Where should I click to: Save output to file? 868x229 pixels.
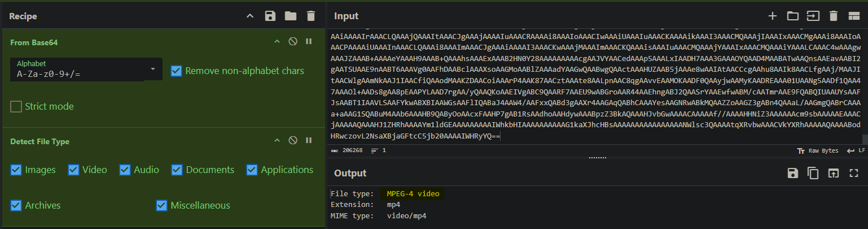[792, 173]
